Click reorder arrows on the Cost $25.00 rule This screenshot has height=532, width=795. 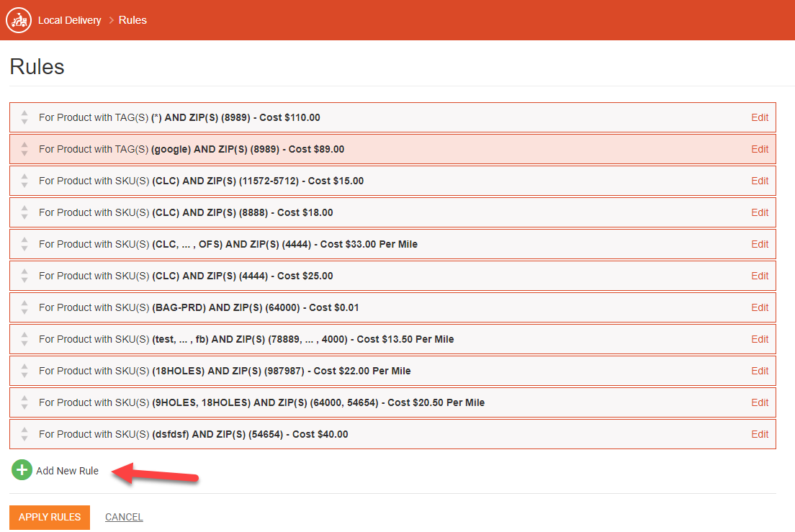(x=24, y=276)
